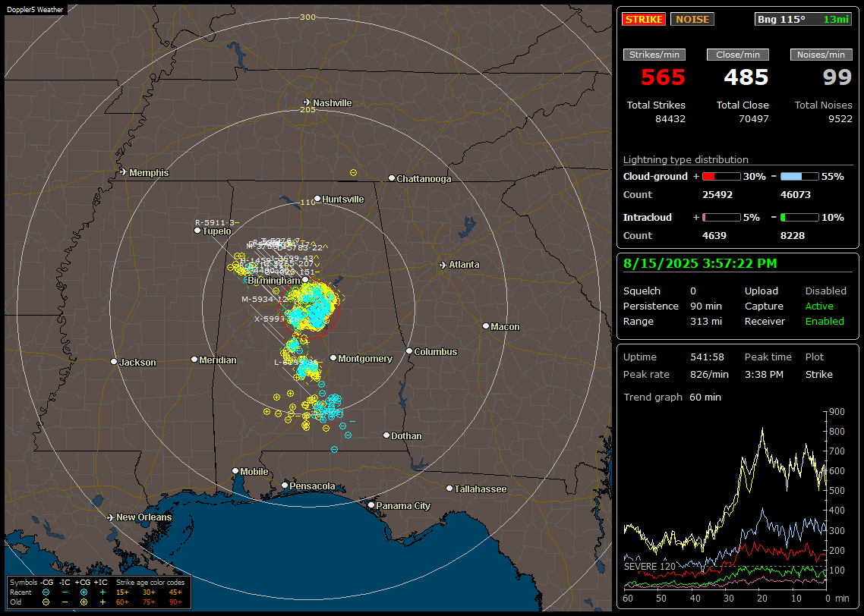Click the Upload Disabled status
The height and width of the screenshot is (616, 864).
coord(825,291)
